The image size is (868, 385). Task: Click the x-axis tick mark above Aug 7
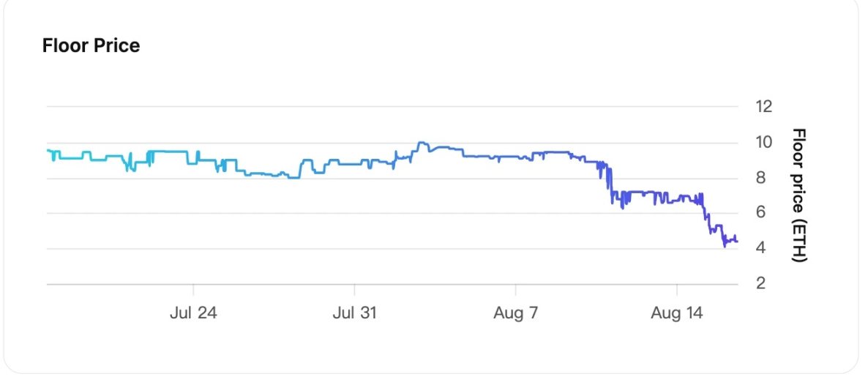pos(515,288)
